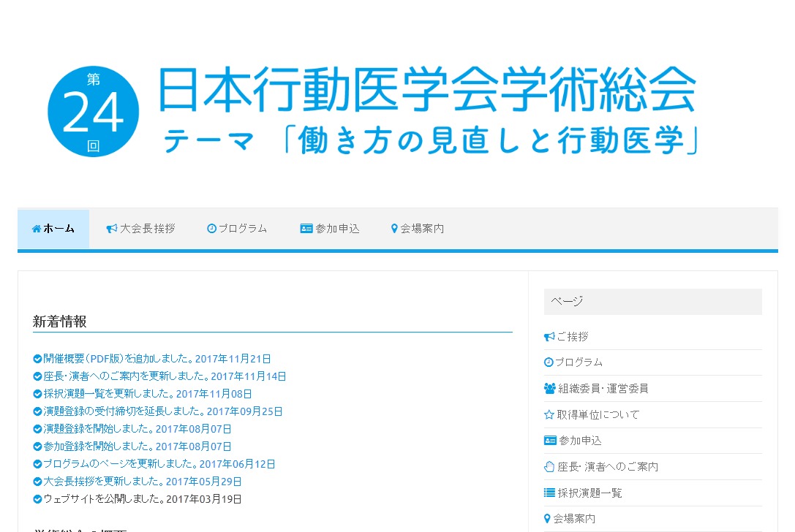Select 取得単位について in the sidebar

598,415
